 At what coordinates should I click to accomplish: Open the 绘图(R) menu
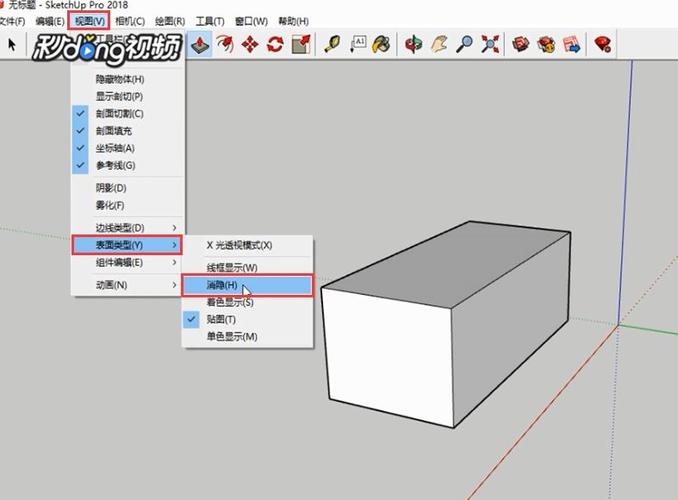[x=170, y=21]
